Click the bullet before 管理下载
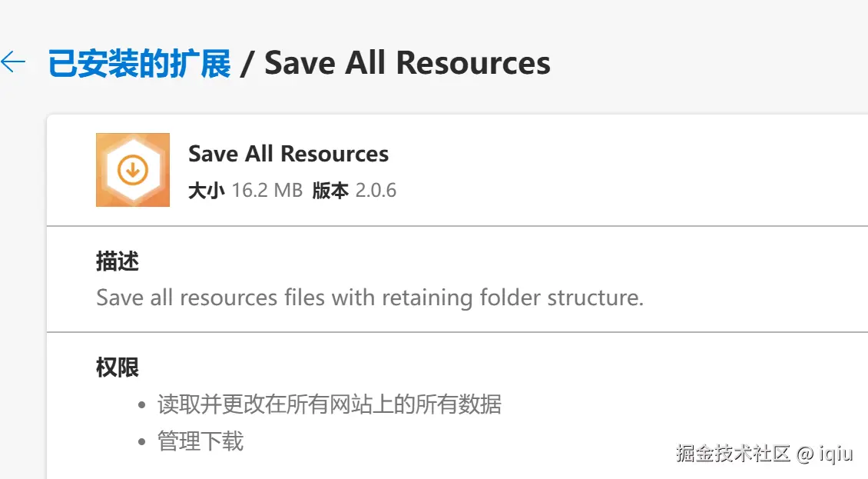Viewport: 868px width, 479px height. (141, 442)
